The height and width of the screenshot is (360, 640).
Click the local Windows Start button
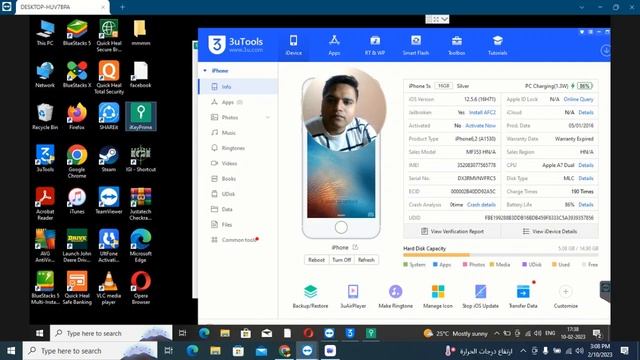(11, 351)
